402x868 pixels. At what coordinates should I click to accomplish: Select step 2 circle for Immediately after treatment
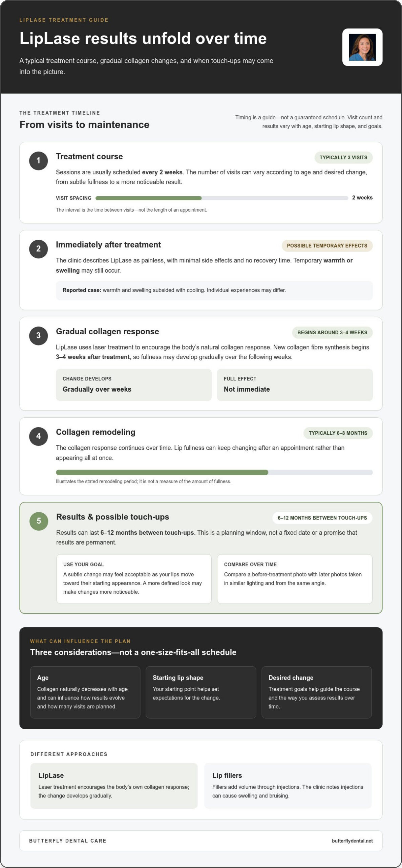click(38, 249)
